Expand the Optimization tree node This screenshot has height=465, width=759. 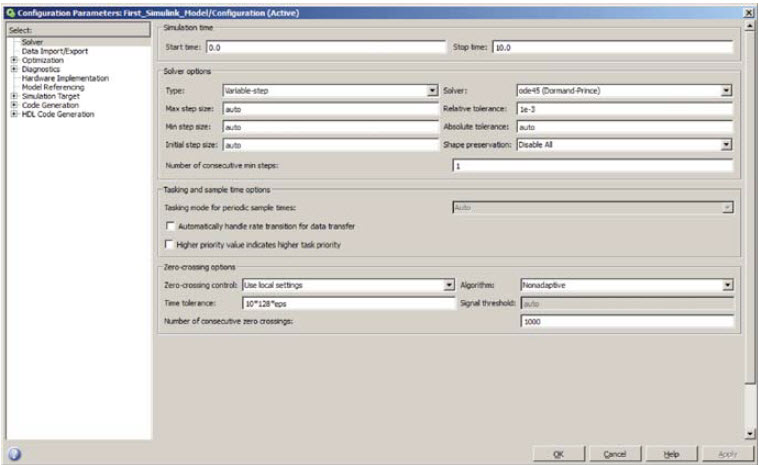coord(15,60)
